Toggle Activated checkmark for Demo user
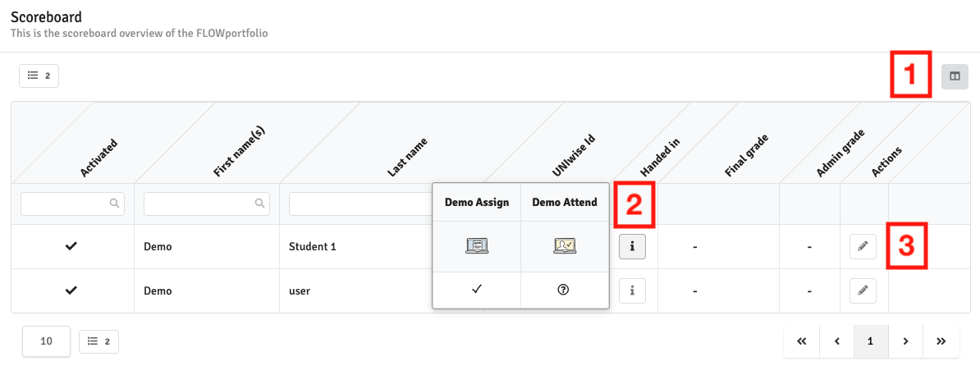Viewport: 980px width, 366px height. click(x=71, y=291)
